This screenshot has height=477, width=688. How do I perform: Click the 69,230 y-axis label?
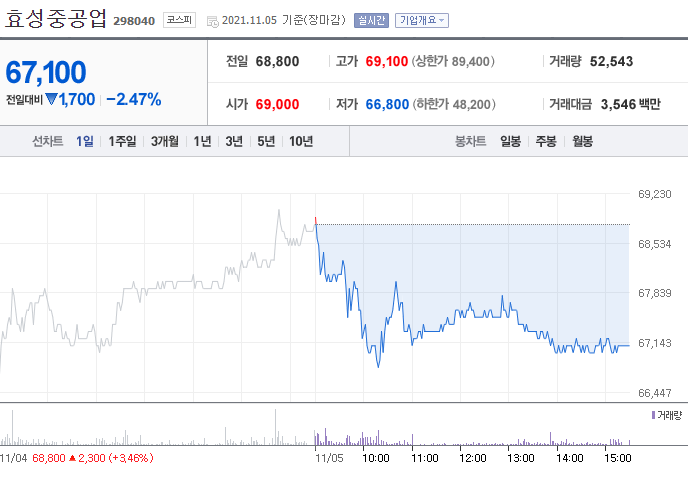coord(655,194)
